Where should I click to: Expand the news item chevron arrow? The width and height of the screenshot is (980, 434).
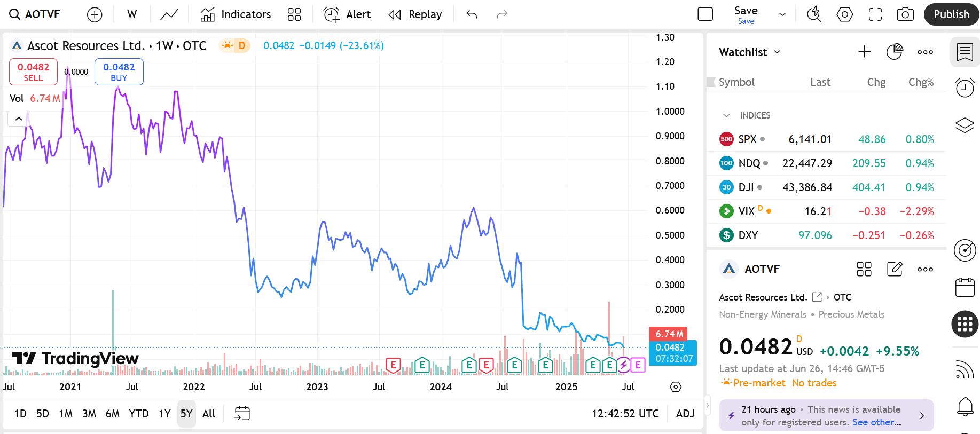tap(921, 415)
